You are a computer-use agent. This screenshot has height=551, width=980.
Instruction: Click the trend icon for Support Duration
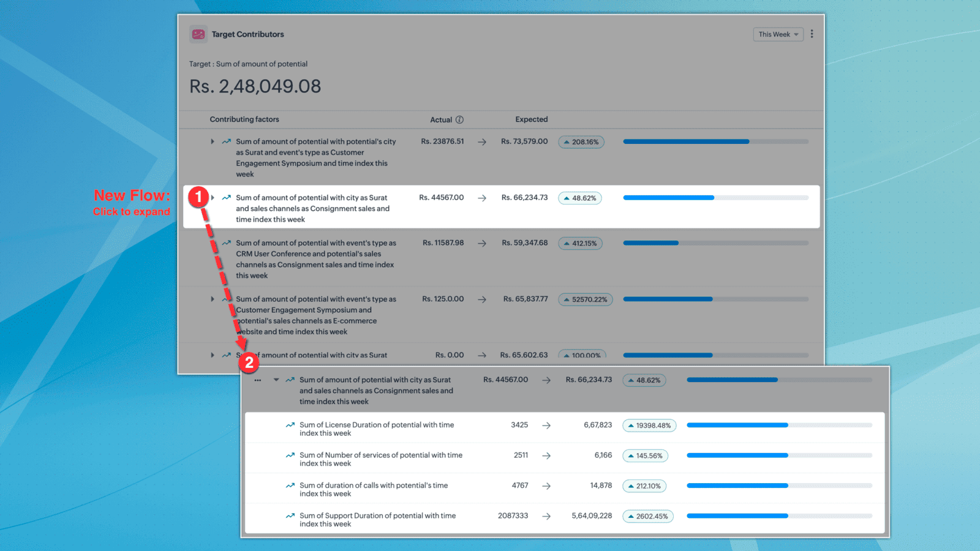pyautogui.click(x=290, y=516)
